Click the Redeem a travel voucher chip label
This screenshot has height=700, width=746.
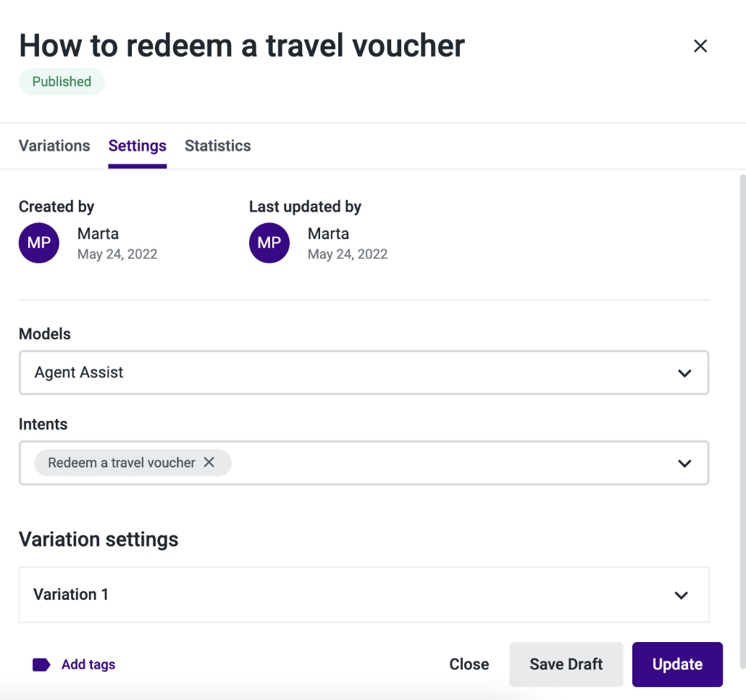click(122, 462)
